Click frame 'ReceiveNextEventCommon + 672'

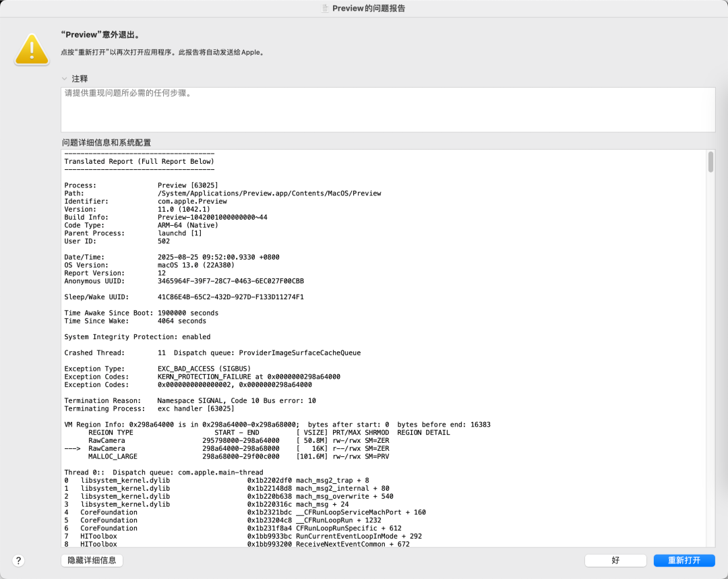coord(353,544)
